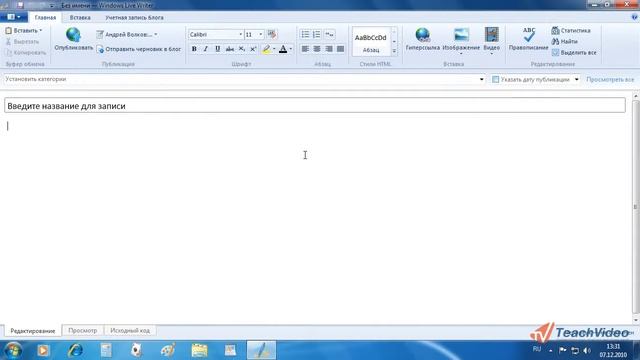Click the Windows Live Writer taskbar icon
The height and width of the screenshot is (360, 640).
pos(261,350)
